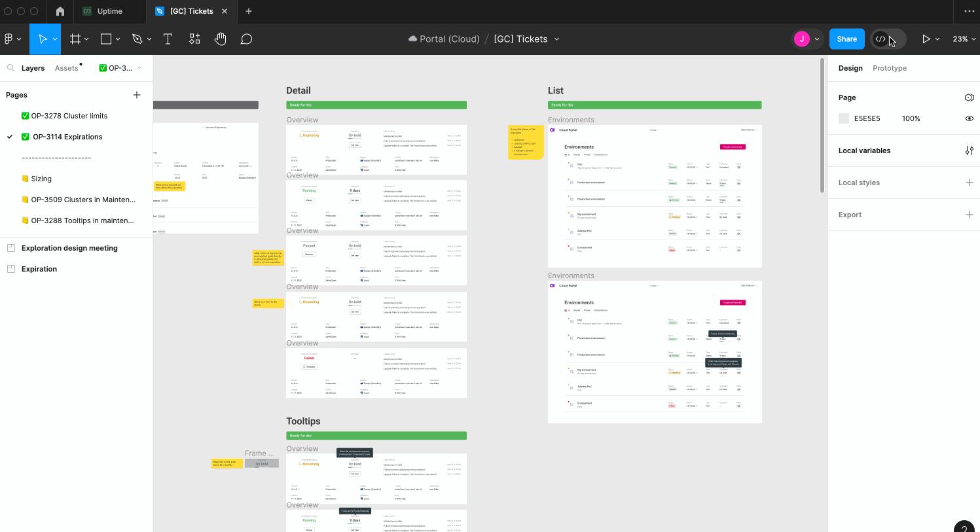Switch to the Assets tab
This screenshot has width=980, height=532.
point(66,68)
